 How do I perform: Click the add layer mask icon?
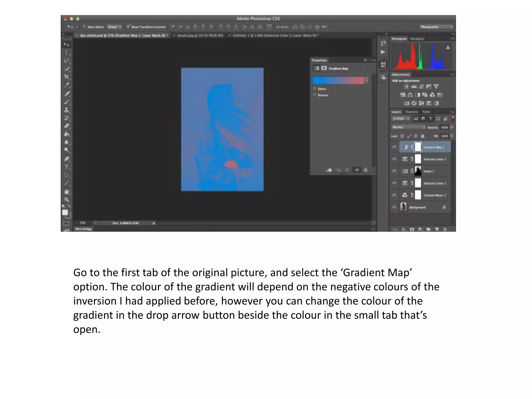[412, 229]
